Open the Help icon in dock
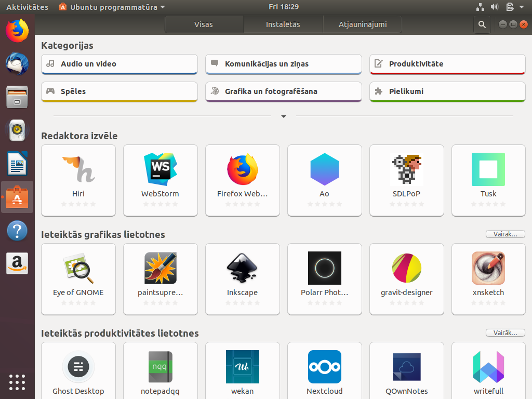 point(17,230)
